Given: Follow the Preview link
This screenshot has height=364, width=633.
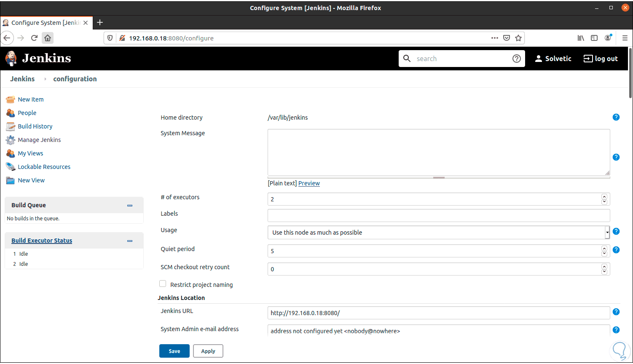Looking at the screenshot, I should (309, 183).
